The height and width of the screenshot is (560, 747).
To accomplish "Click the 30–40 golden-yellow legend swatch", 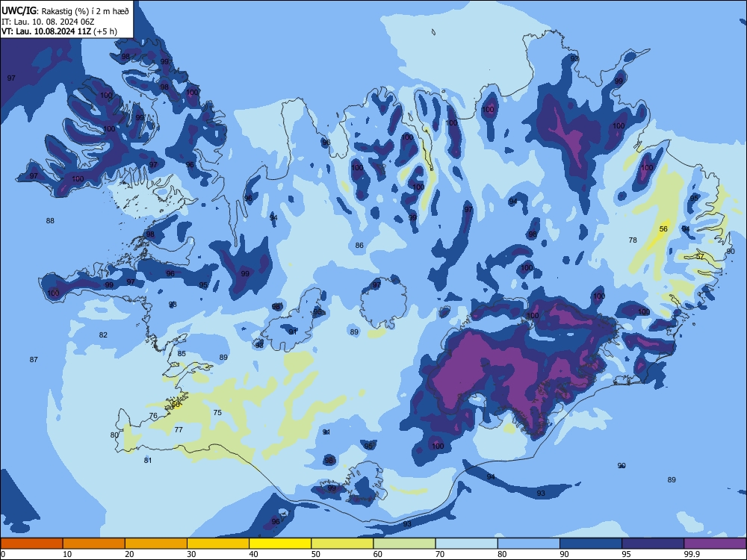I will coord(218,544).
